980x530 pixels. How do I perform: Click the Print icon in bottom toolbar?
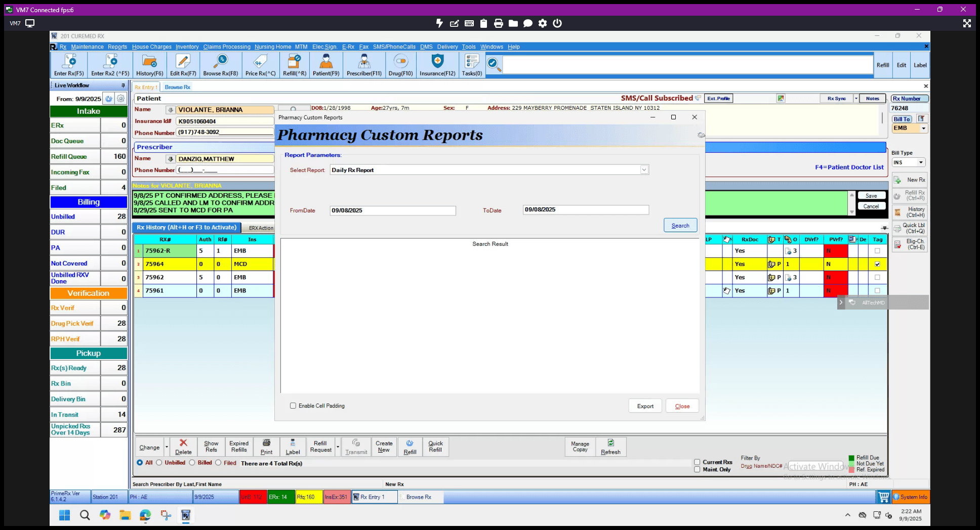pyautogui.click(x=266, y=447)
